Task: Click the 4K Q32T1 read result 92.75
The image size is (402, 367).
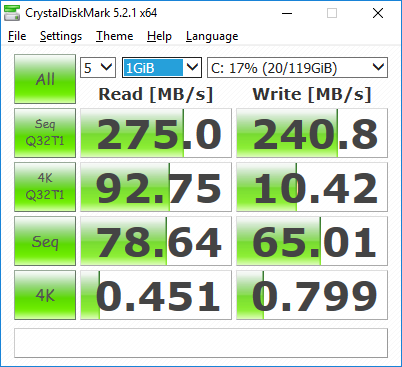Action: click(156, 187)
